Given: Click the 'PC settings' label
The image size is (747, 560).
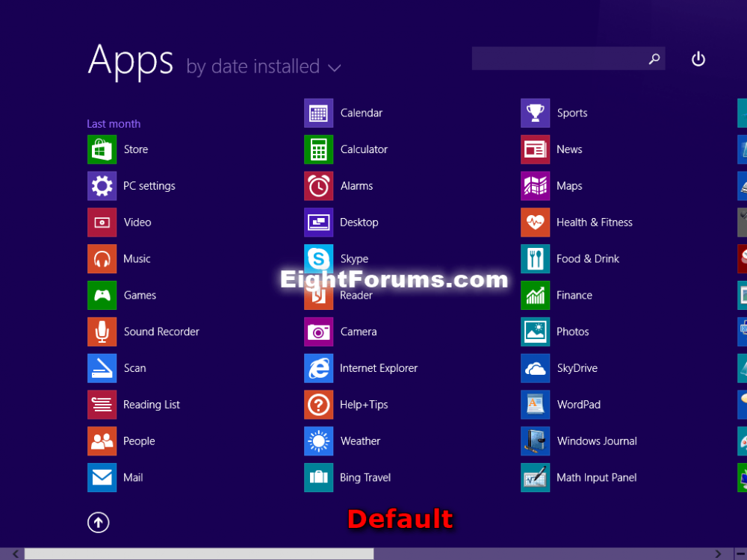Looking at the screenshot, I should tap(149, 186).
